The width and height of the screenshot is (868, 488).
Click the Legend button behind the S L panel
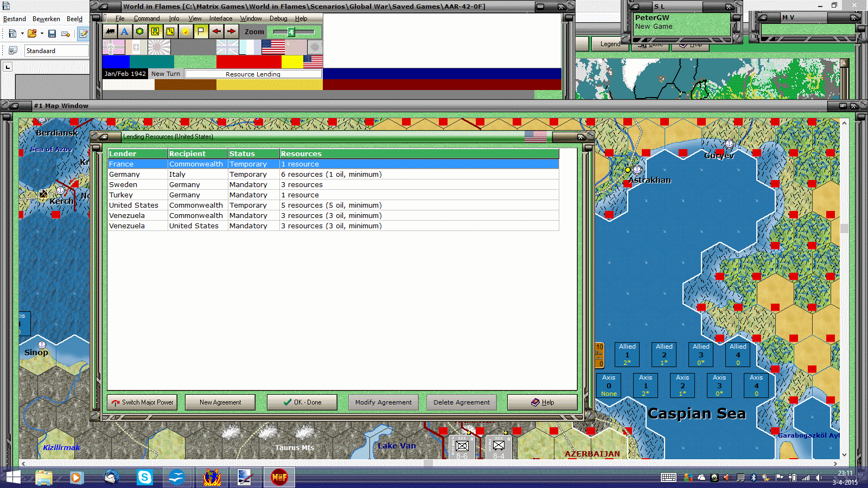(x=610, y=44)
